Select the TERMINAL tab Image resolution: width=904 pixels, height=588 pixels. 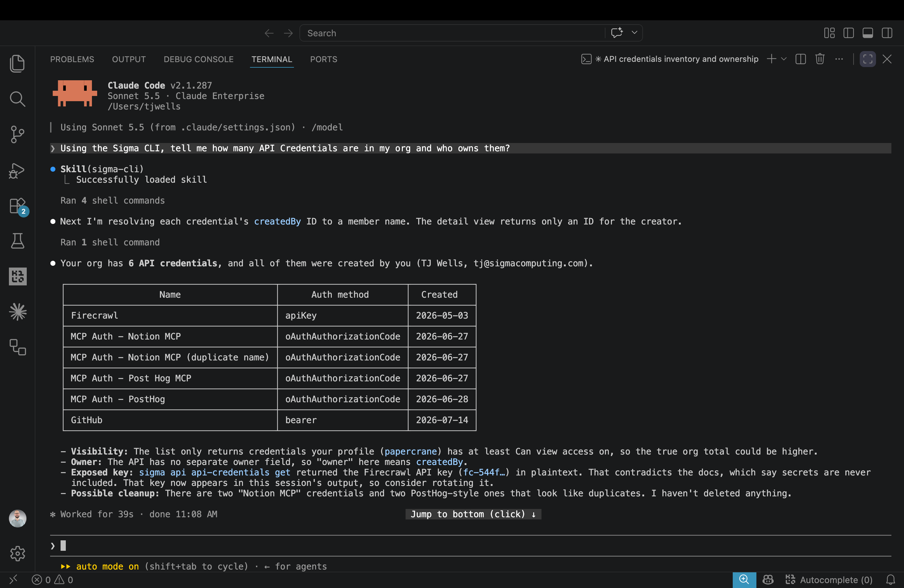pyautogui.click(x=272, y=59)
